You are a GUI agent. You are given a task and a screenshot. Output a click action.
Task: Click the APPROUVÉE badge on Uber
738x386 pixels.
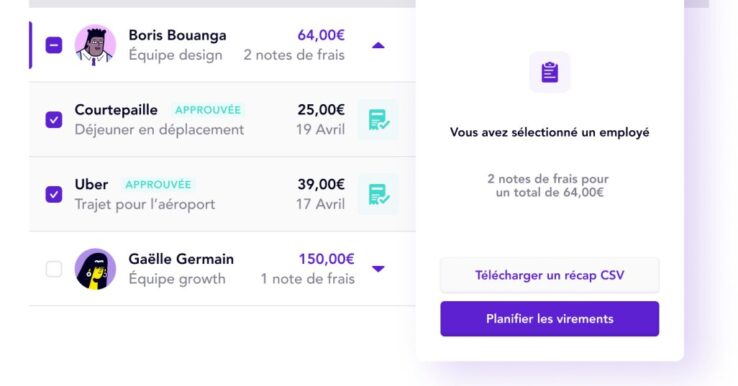[x=158, y=185]
